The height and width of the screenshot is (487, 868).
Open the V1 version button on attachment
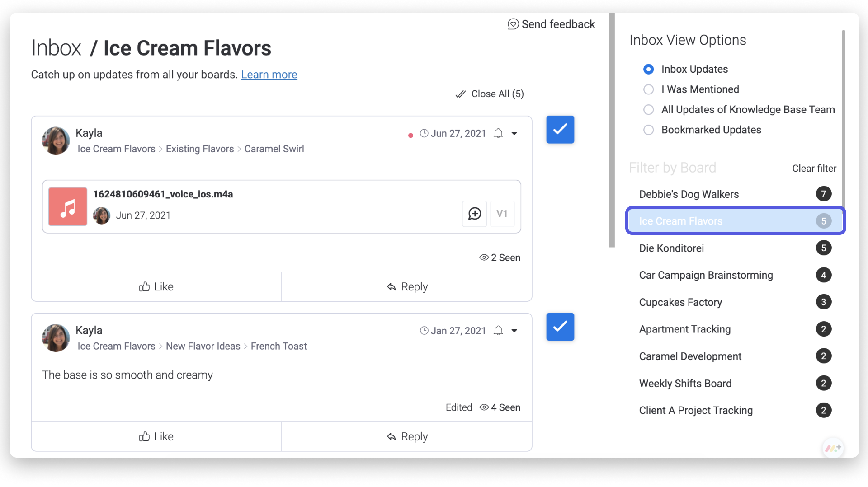502,214
